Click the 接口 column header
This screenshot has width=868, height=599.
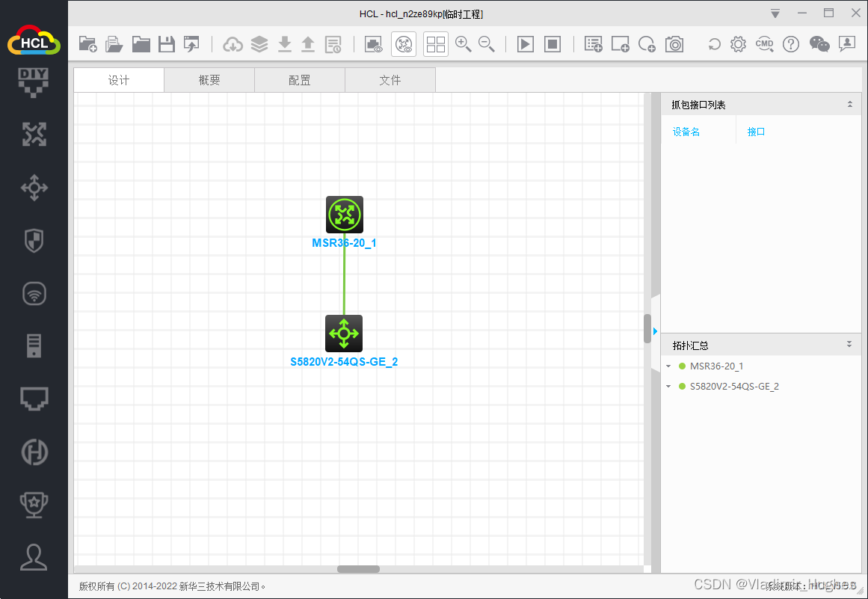[756, 132]
